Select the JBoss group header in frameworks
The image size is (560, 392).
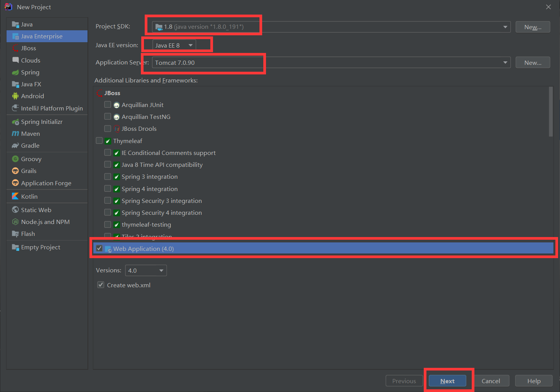(112, 93)
